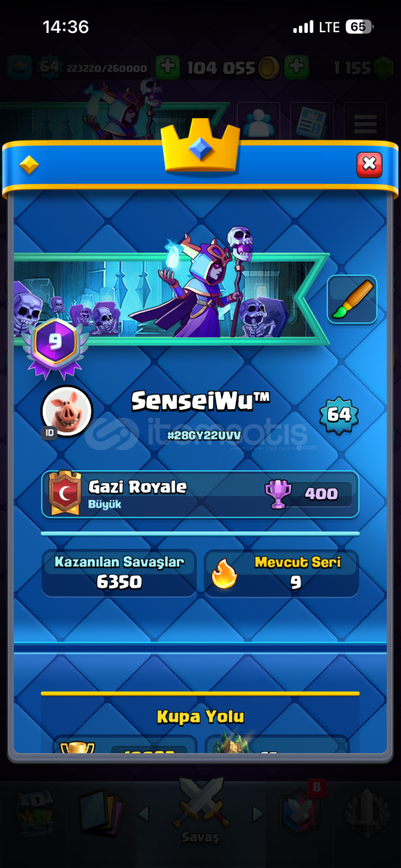Open the Gazi Royale clan row
The width and height of the screenshot is (401, 868).
[x=200, y=494]
